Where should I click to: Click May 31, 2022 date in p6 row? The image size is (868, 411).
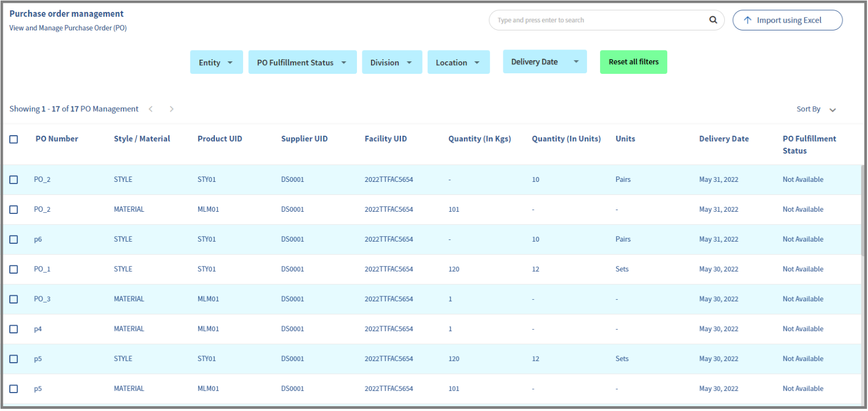click(x=719, y=239)
